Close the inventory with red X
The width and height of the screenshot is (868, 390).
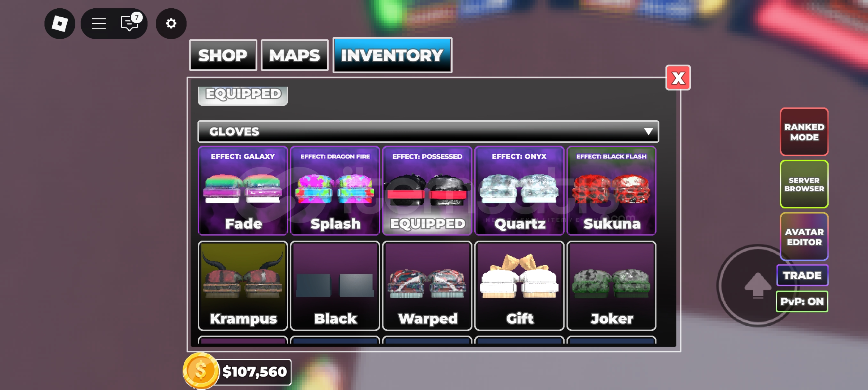678,78
